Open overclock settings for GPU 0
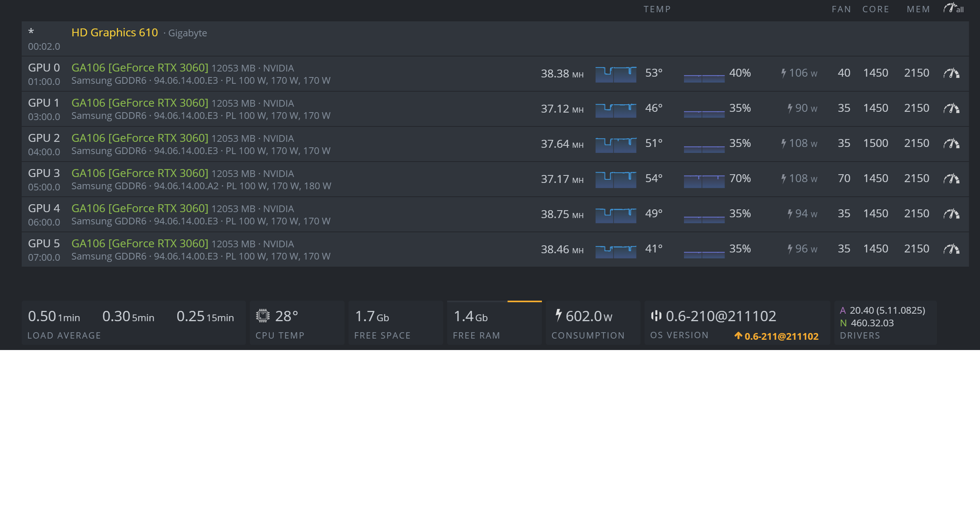 click(951, 73)
